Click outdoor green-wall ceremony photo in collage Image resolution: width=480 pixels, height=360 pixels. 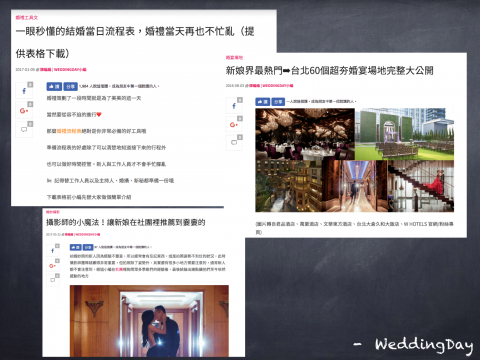404,134
